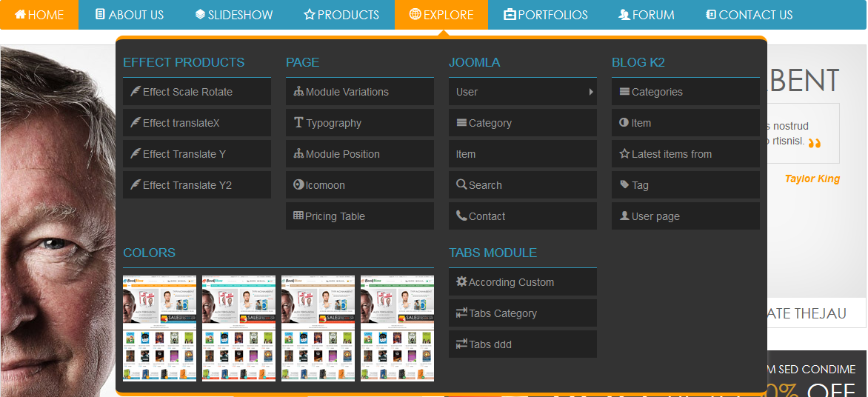The height and width of the screenshot is (397, 868).
Task: Click the T icon of Typography
Action: point(298,122)
